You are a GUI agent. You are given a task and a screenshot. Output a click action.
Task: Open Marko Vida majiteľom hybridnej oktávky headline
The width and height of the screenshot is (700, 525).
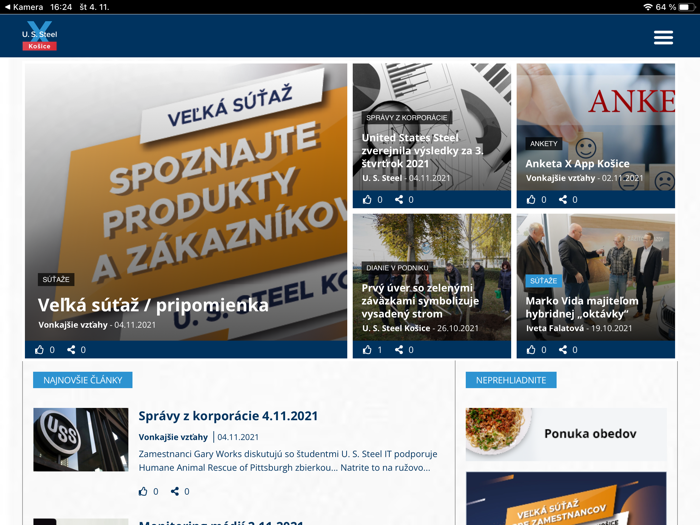tap(582, 307)
